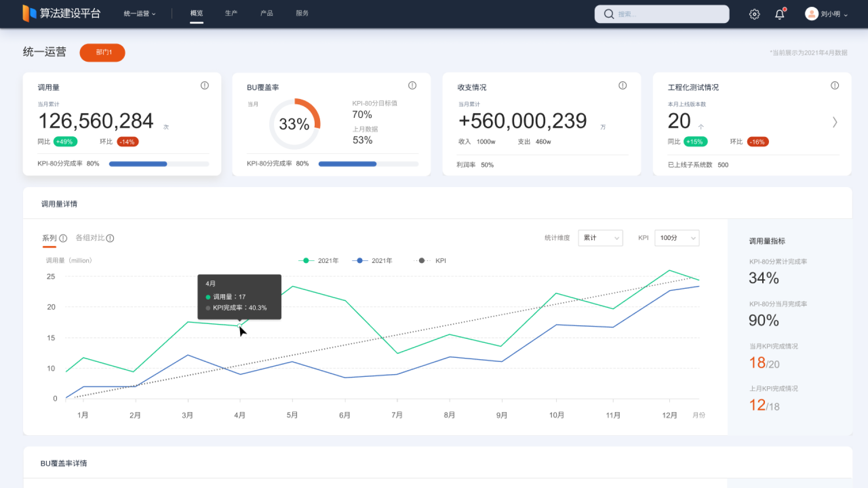The width and height of the screenshot is (868, 488).
Task: Switch to the 生产 nav tab
Action: coord(231,13)
